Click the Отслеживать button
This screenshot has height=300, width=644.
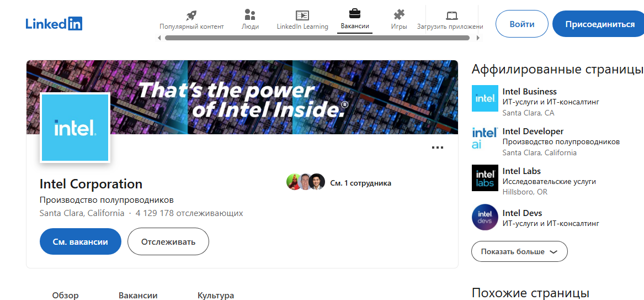168,241
